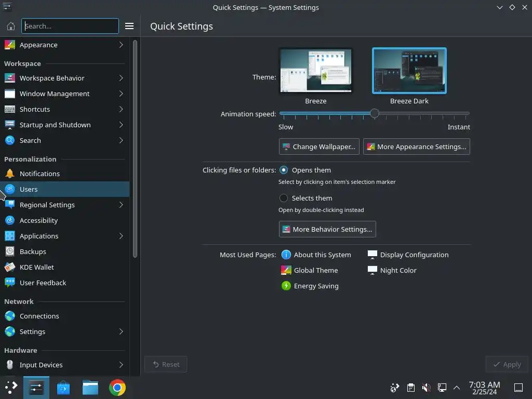The width and height of the screenshot is (532, 399).
Task: Click More Appearance Settings button
Action: pos(416,147)
